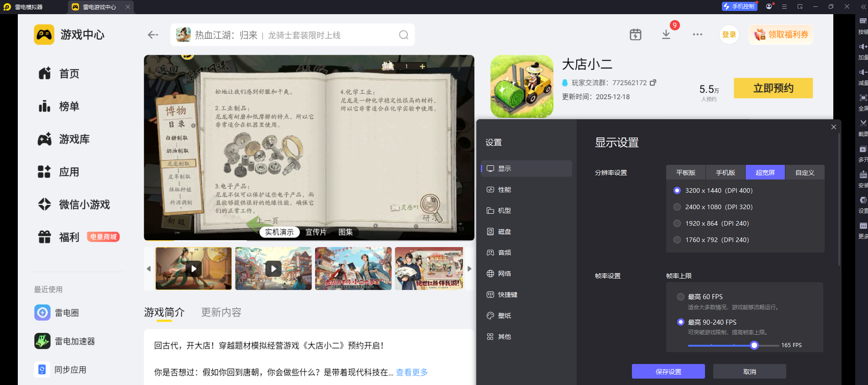Click the 登录 login button

coord(729,35)
